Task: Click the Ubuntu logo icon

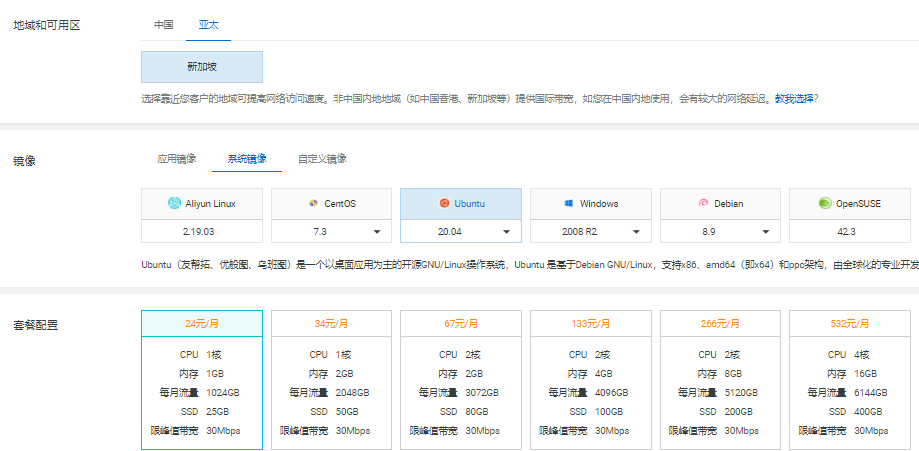Action: point(444,204)
